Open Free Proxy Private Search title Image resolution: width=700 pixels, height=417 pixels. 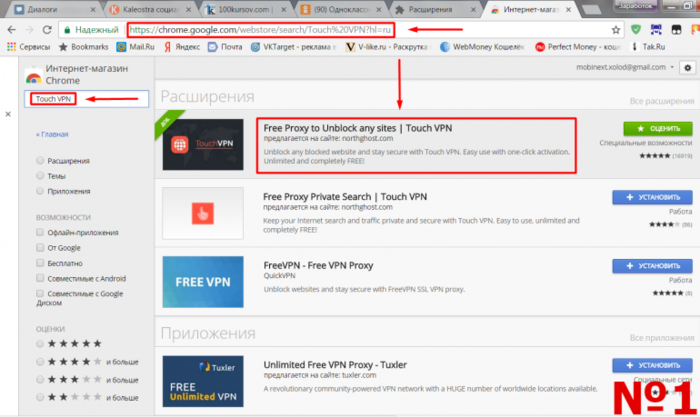pos(345,197)
